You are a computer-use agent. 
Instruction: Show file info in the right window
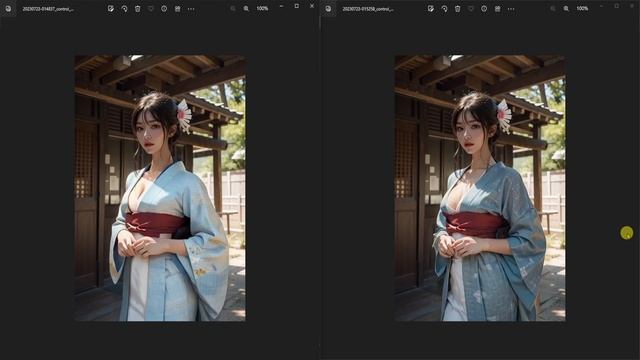(484, 9)
